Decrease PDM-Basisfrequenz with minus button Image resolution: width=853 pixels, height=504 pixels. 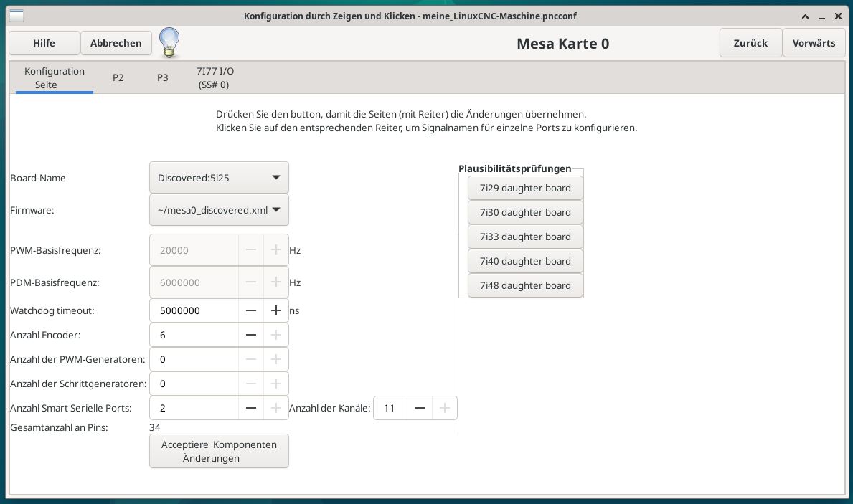251,282
